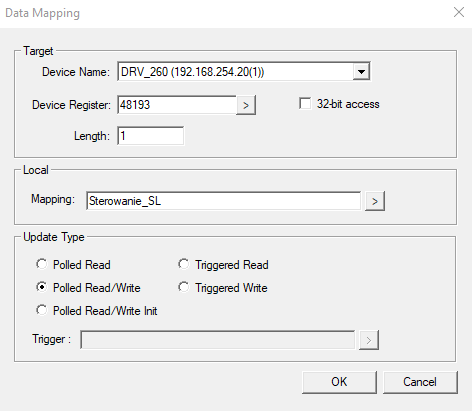Click the Mapping browse arrow button
Image resolution: width=472 pixels, height=411 pixels.
pyautogui.click(x=375, y=201)
